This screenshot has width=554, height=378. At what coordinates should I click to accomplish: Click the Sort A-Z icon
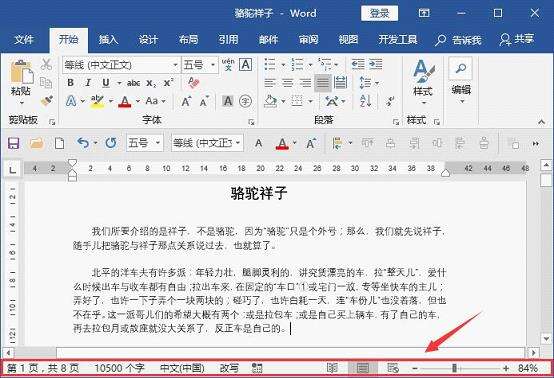click(x=365, y=101)
